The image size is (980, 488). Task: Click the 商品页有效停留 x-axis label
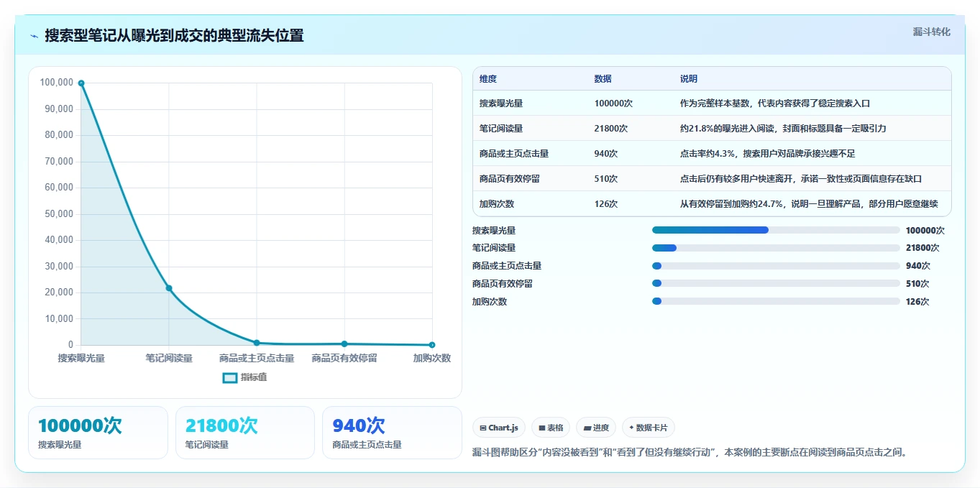pyautogui.click(x=344, y=358)
